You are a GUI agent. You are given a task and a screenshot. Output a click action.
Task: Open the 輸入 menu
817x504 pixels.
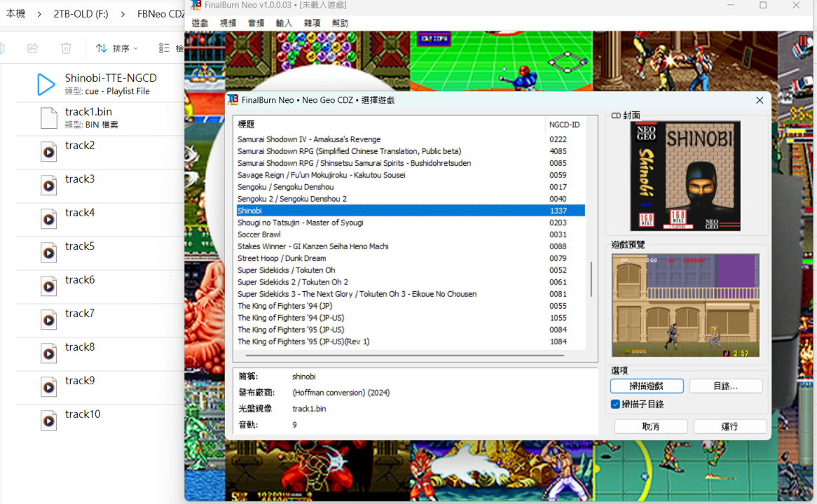pyautogui.click(x=284, y=23)
